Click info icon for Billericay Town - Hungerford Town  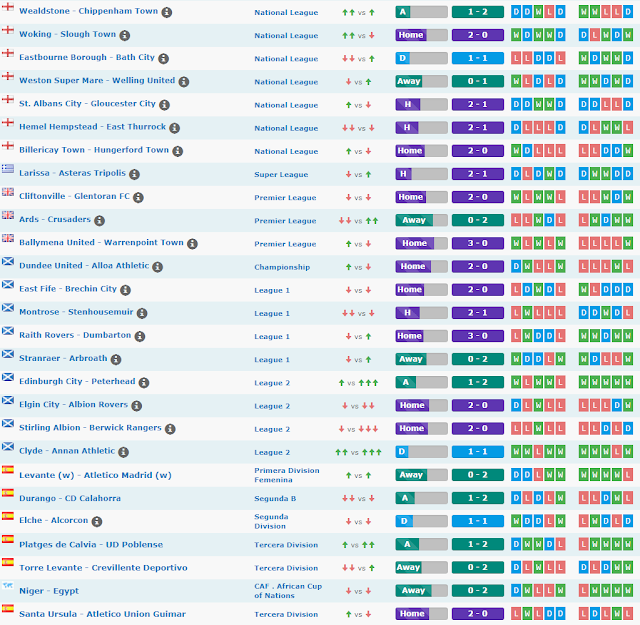coord(177,151)
